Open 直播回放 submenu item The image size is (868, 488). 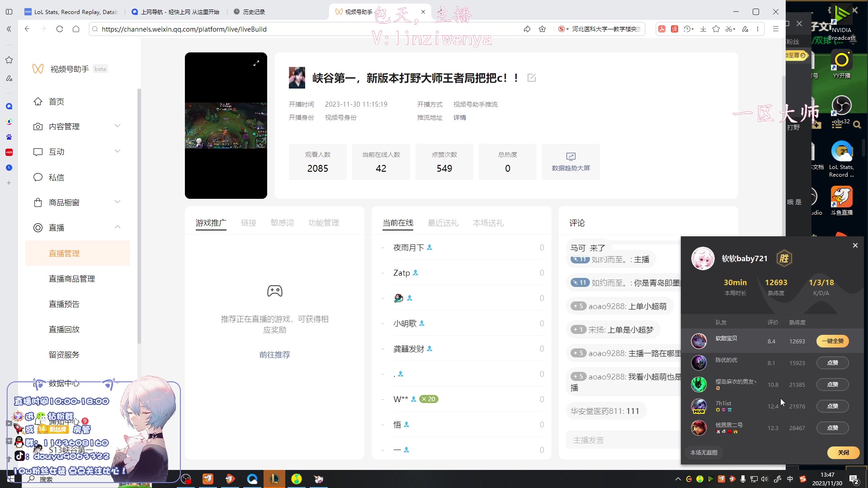[64, 329]
